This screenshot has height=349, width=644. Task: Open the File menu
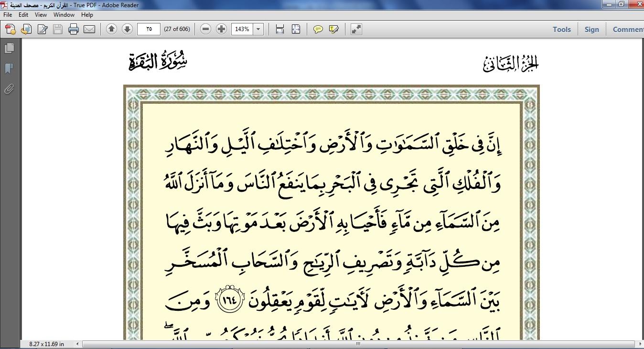click(x=8, y=15)
